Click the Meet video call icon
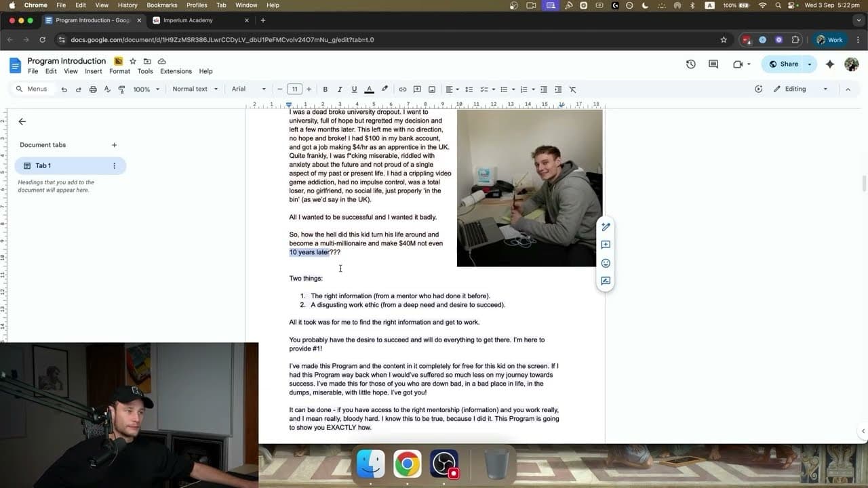This screenshot has width=868, height=488. pyautogui.click(x=738, y=64)
